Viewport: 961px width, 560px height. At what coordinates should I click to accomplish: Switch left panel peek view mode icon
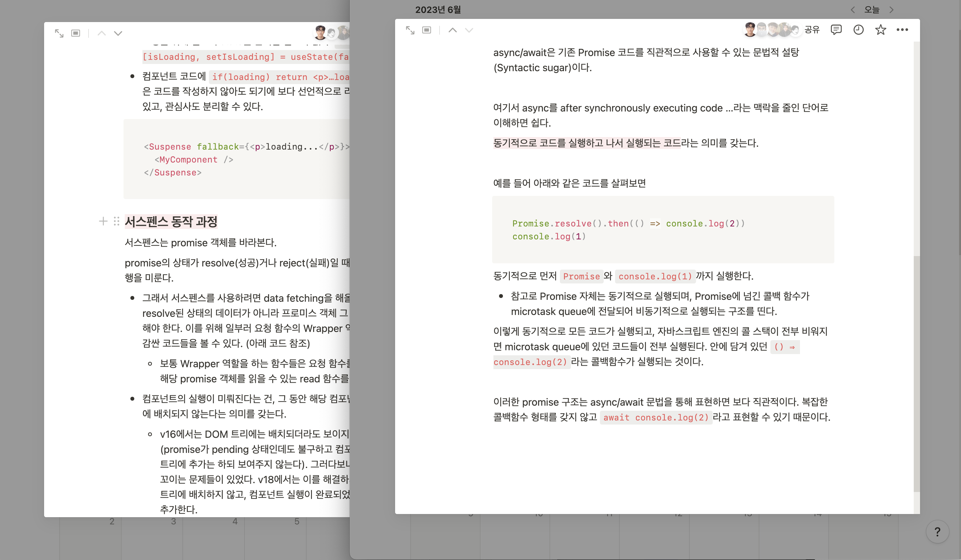[x=76, y=33]
